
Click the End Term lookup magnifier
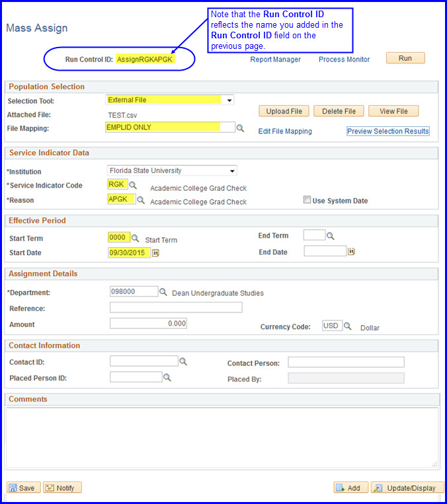click(x=331, y=236)
